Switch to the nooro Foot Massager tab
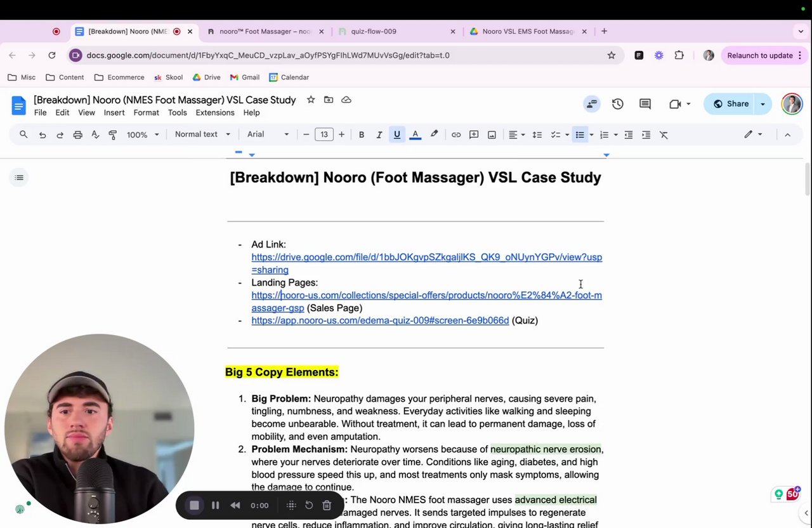812x528 pixels. click(265, 31)
